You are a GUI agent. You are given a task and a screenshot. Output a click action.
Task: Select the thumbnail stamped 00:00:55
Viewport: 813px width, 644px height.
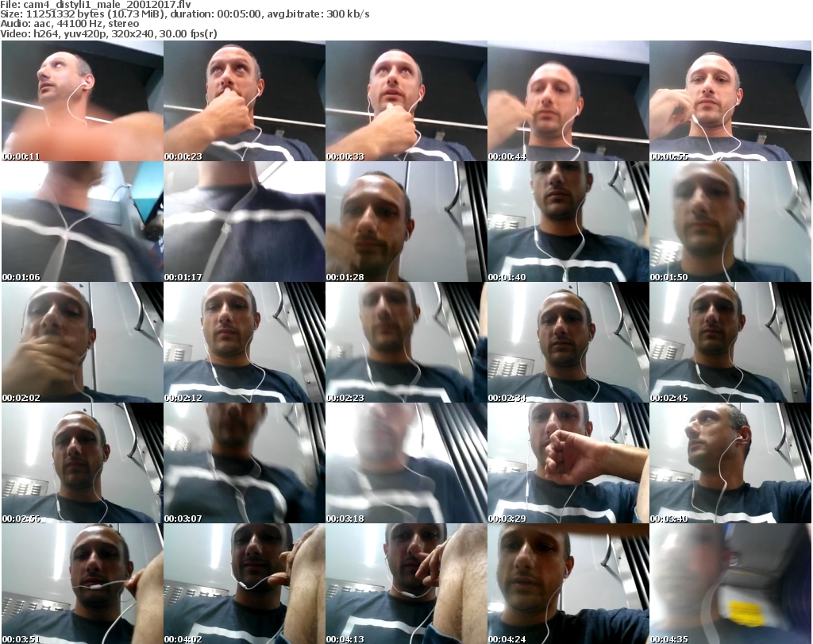pyautogui.click(x=730, y=101)
